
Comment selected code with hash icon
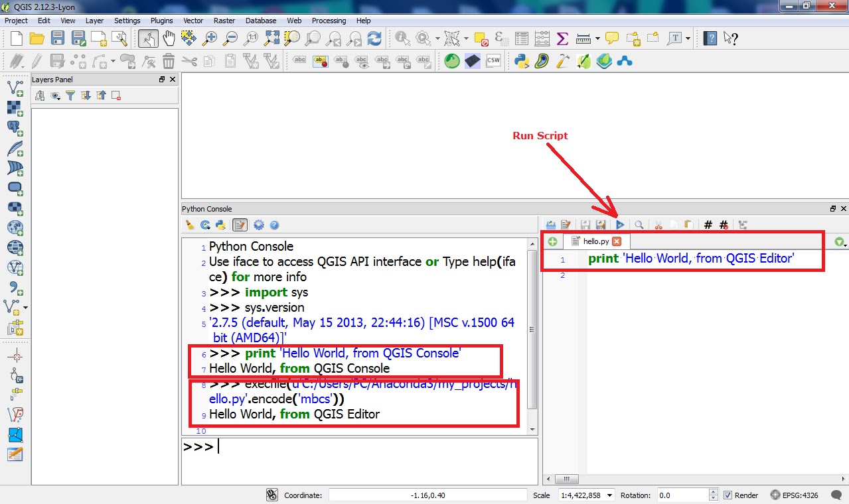[x=708, y=225]
